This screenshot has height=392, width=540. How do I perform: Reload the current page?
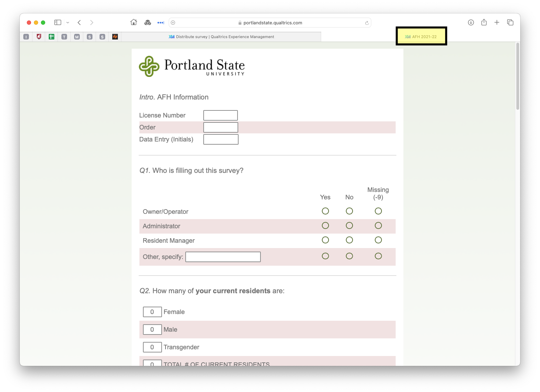[367, 23]
